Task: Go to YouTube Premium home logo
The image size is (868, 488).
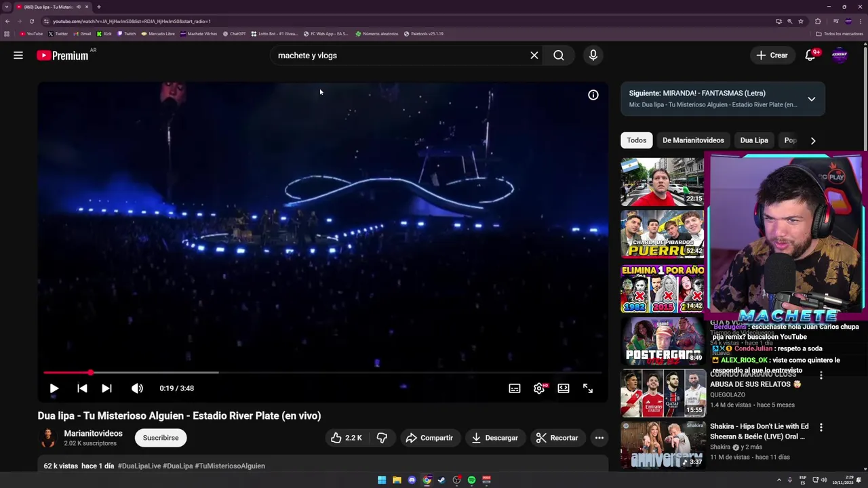Action: [x=62, y=56]
